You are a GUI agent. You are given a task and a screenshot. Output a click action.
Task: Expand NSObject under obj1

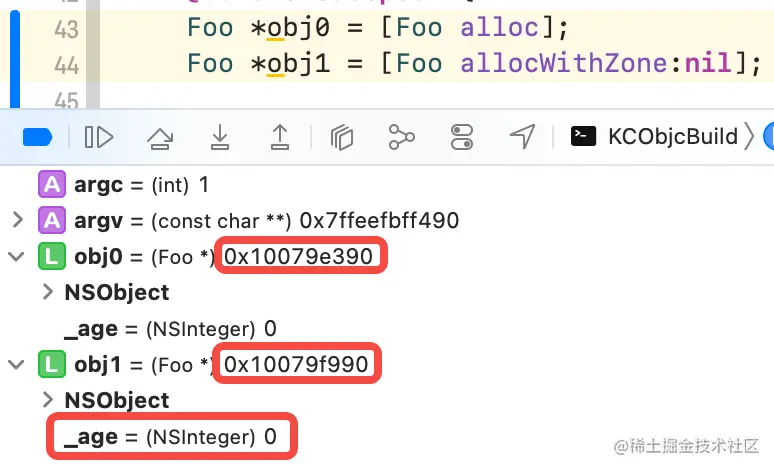[48, 400]
